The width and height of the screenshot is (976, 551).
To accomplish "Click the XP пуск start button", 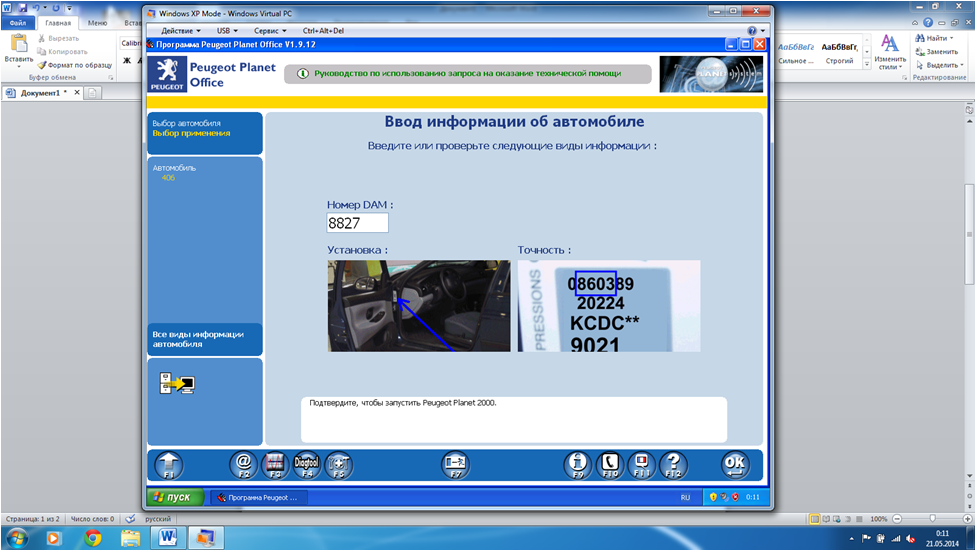I will point(175,497).
